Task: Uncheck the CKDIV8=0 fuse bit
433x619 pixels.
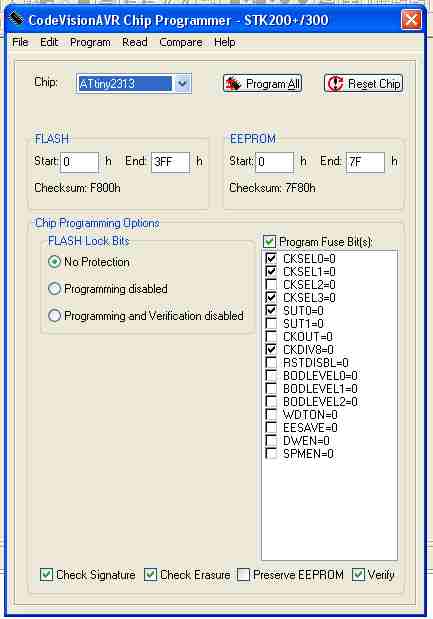Action: pyautogui.click(x=271, y=349)
